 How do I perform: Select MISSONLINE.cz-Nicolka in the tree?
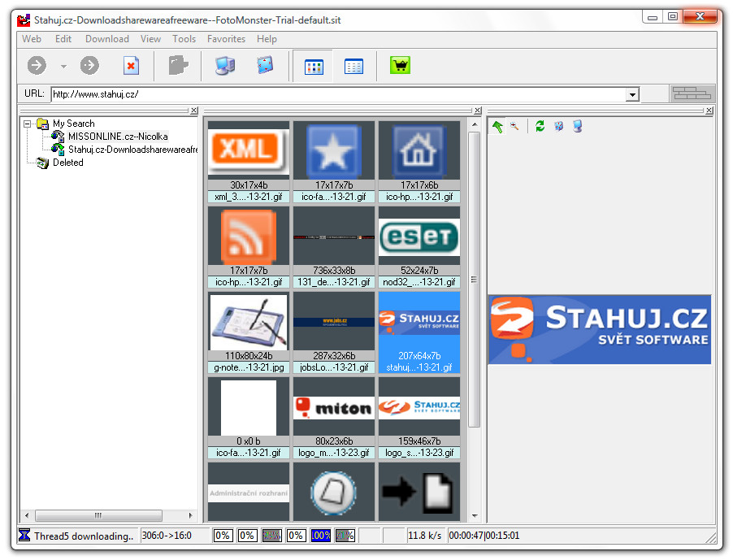(x=118, y=137)
